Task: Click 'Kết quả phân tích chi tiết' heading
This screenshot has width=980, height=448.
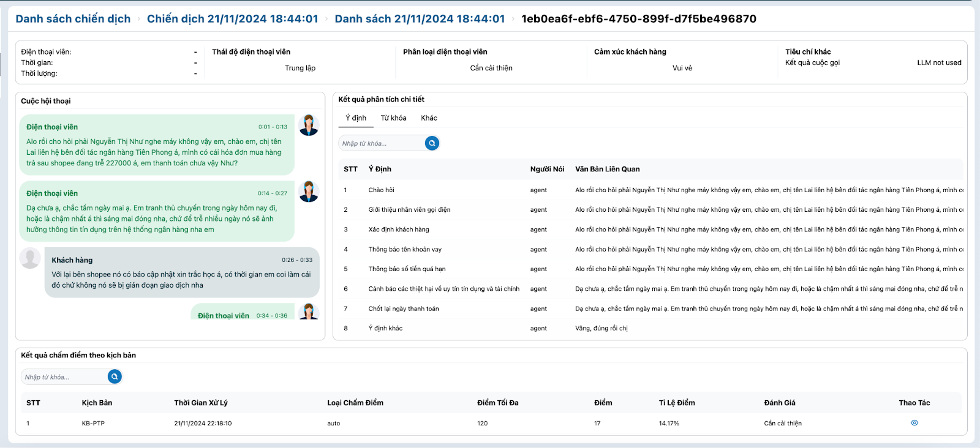Action: [381, 99]
